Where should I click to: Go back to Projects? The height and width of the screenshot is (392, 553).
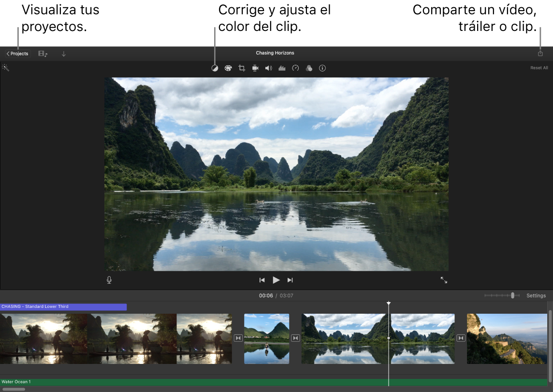[17, 53]
